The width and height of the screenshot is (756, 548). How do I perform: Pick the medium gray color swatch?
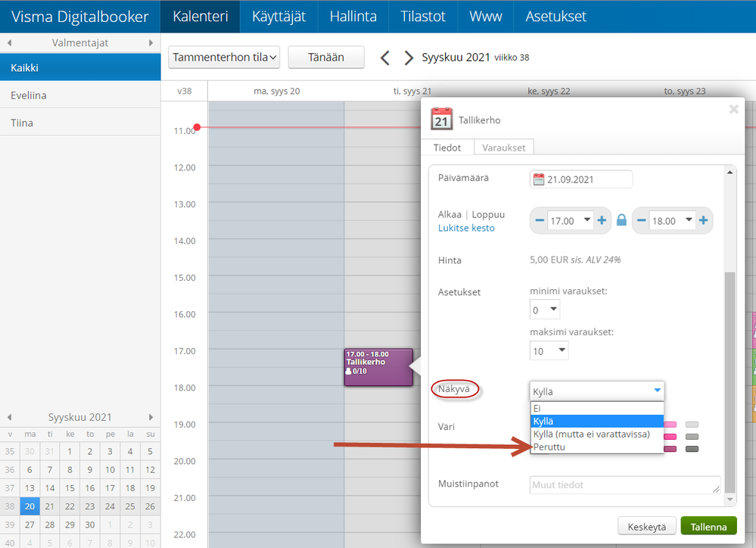tap(692, 437)
